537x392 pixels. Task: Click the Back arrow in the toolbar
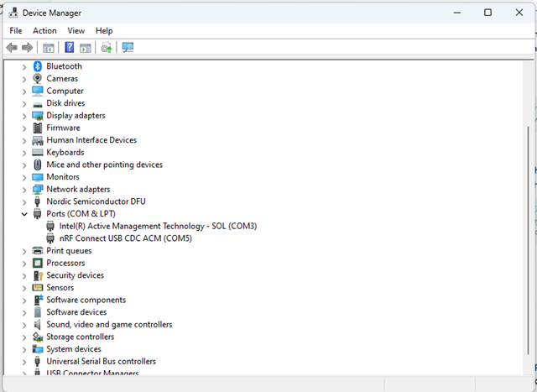(12, 48)
